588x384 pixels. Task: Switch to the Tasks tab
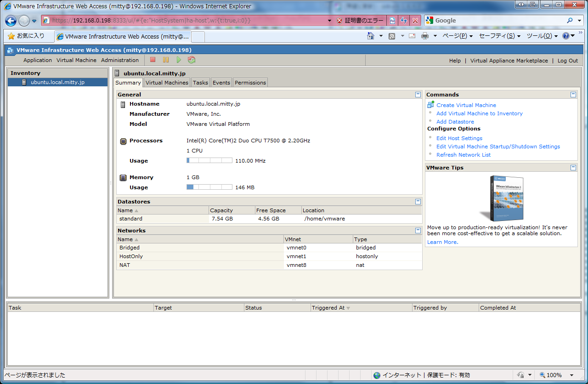pyautogui.click(x=200, y=83)
